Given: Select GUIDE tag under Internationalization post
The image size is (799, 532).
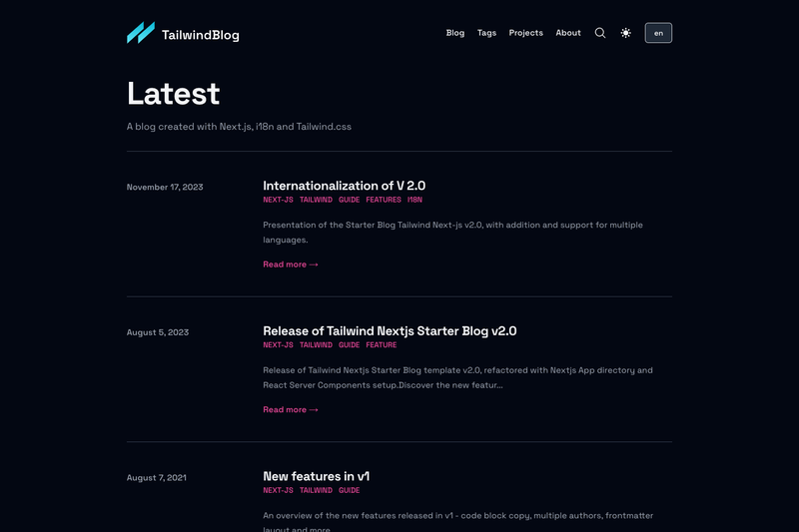Looking at the screenshot, I should pyautogui.click(x=349, y=200).
